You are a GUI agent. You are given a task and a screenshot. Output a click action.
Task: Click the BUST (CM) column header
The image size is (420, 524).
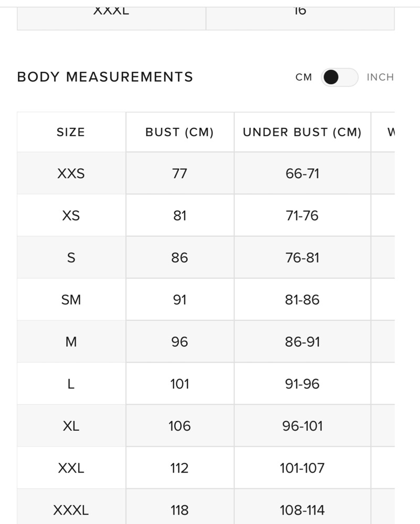[x=180, y=132]
